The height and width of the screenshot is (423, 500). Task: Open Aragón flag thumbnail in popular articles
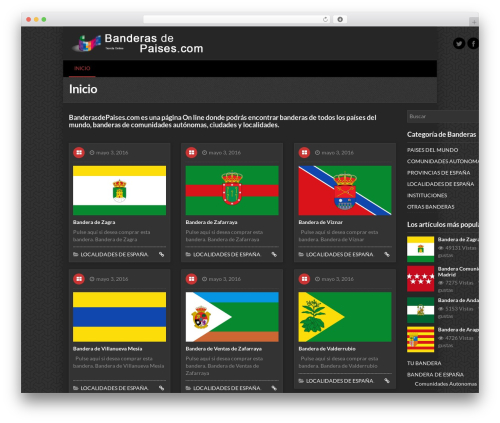coord(420,339)
